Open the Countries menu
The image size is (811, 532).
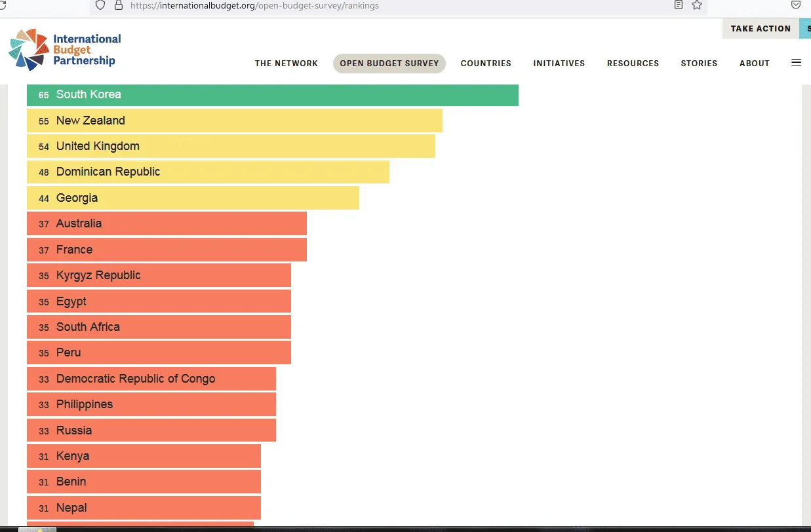pyautogui.click(x=486, y=64)
